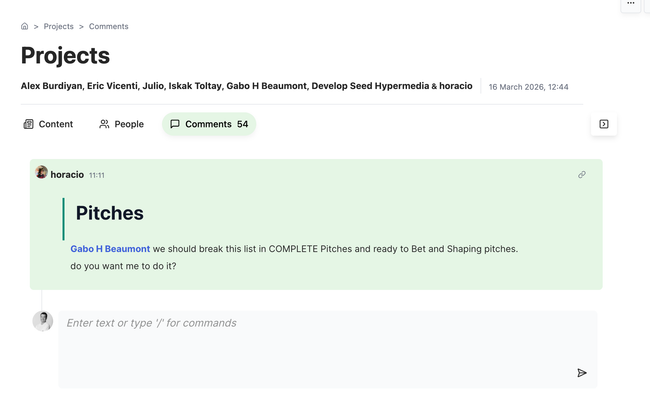The height and width of the screenshot is (412, 650).
Task: Click Comments in the breadcrumb trail
Action: [x=109, y=27]
